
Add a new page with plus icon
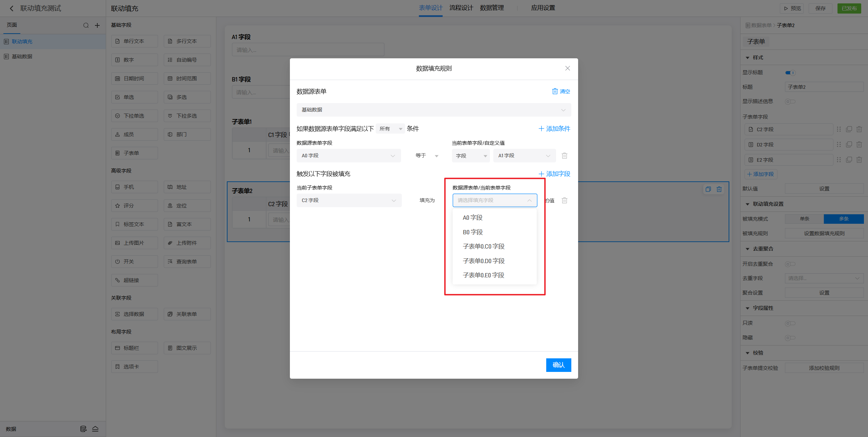[x=97, y=25]
